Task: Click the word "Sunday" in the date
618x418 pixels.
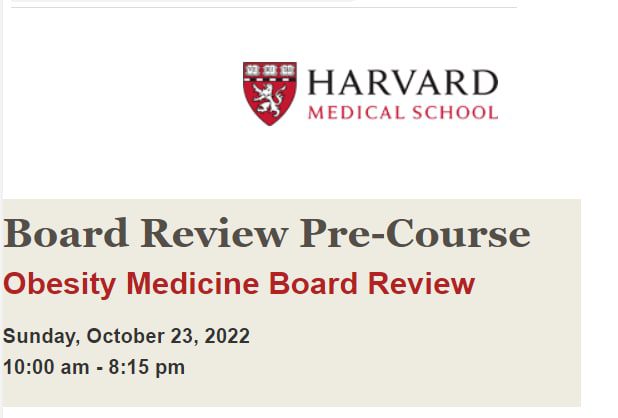Action: click(x=37, y=336)
